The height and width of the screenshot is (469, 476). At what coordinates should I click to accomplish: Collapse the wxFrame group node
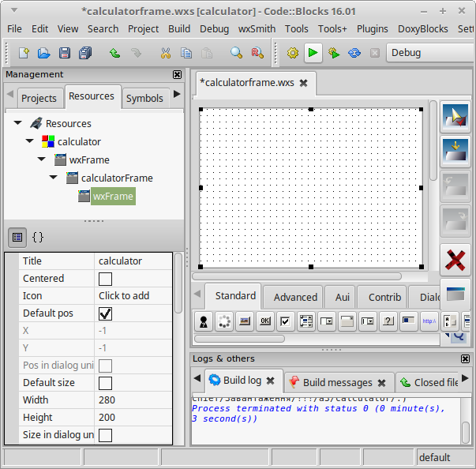click(x=42, y=159)
